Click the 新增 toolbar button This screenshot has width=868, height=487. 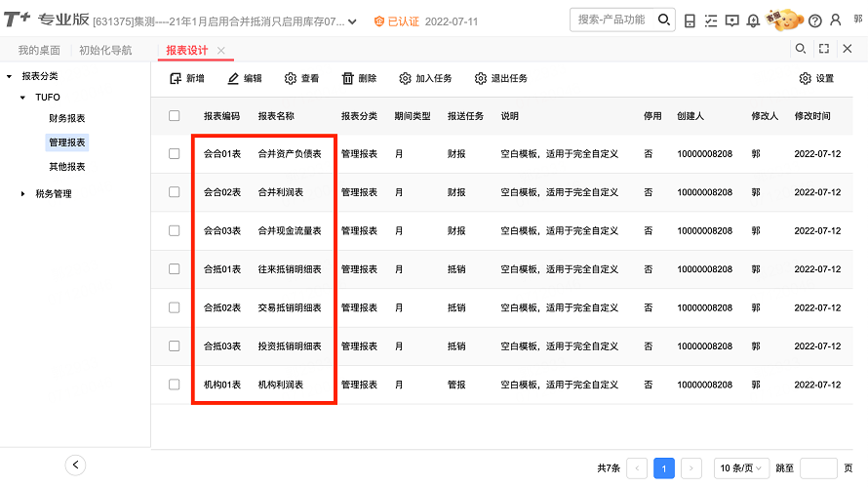tap(187, 79)
